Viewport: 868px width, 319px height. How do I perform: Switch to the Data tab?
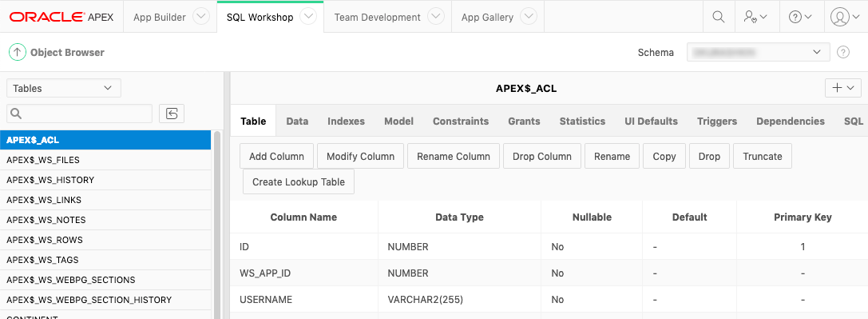tap(297, 121)
